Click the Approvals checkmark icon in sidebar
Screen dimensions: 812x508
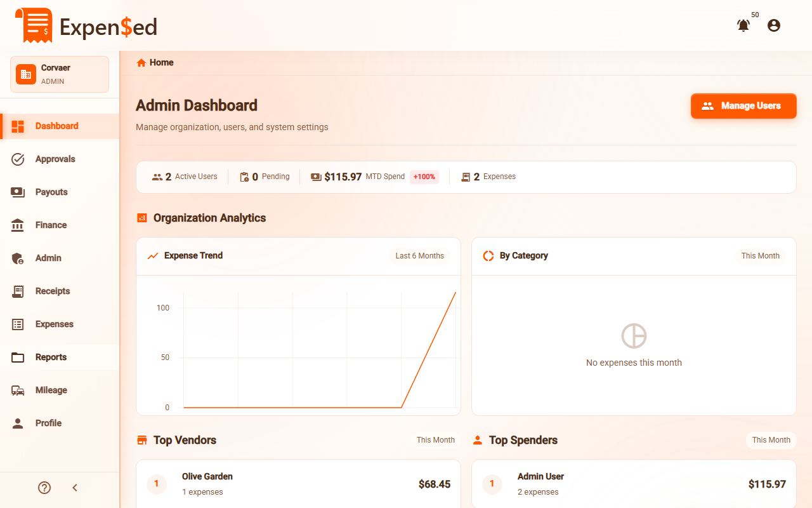18,159
